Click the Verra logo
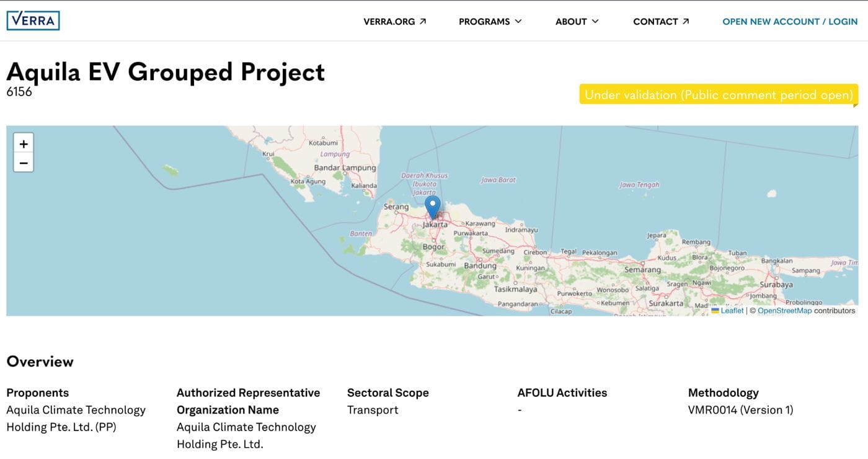 (x=33, y=20)
